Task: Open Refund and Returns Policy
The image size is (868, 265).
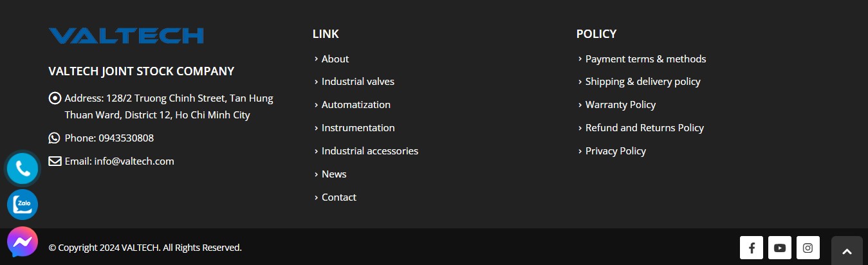Action: tap(644, 128)
